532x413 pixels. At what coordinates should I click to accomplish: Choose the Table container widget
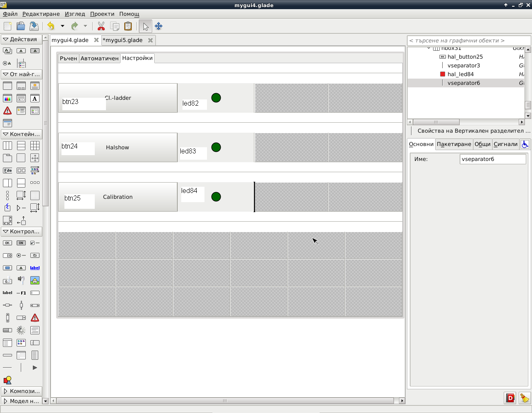tap(35, 146)
